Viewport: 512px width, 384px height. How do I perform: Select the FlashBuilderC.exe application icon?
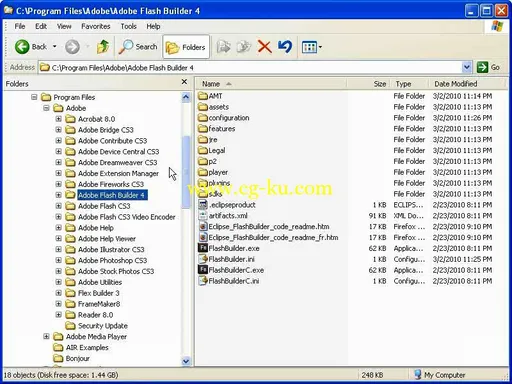click(x=203, y=270)
